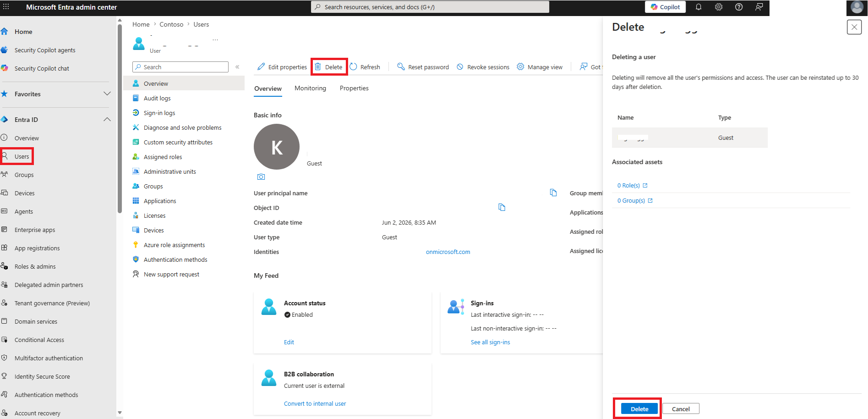Image resolution: width=868 pixels, height=419 pixels.
Task: Open Security Copilot agents
Action: 45,50
